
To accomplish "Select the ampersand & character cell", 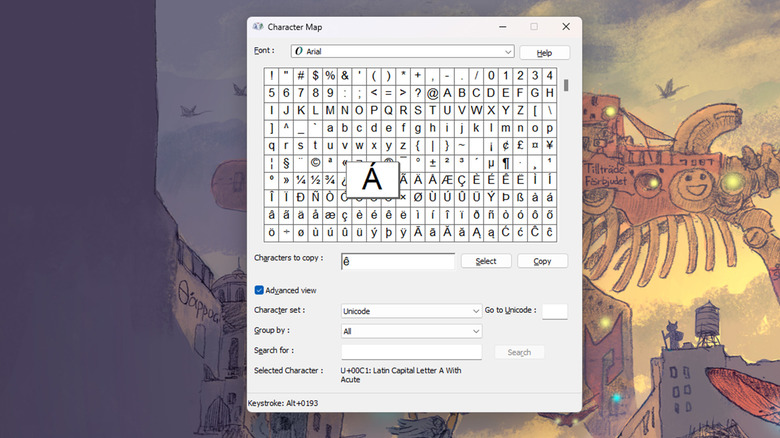I will [345, 76].
